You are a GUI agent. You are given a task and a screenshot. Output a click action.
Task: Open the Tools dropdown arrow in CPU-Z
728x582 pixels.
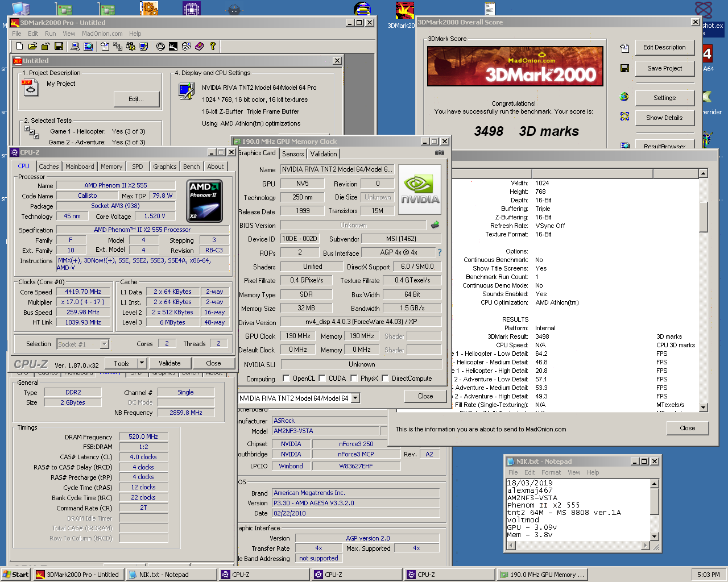coord(142,363)
